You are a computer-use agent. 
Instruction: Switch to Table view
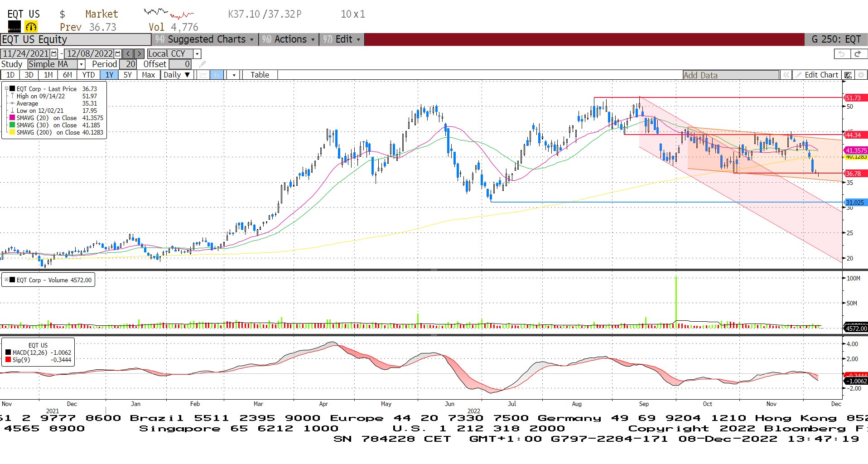[x=260, y=75]
